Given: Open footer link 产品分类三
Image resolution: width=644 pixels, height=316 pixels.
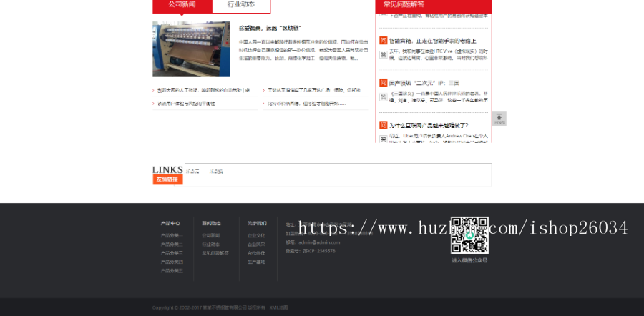Looking at the screenshot, I should tap(172, 253).
